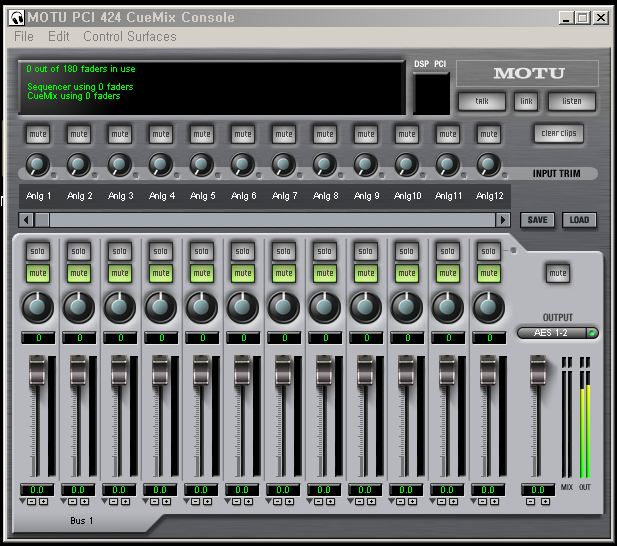617x546 pixels.
Task: Solo the first mixer channel
Action: pyautogui.click(x=38, y=252)
